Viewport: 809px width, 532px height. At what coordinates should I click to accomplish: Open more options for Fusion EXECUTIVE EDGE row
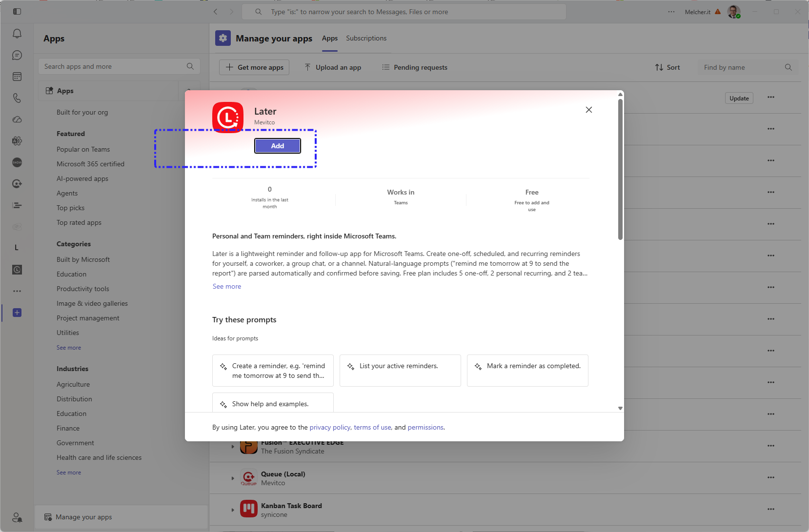coord(771,446)
